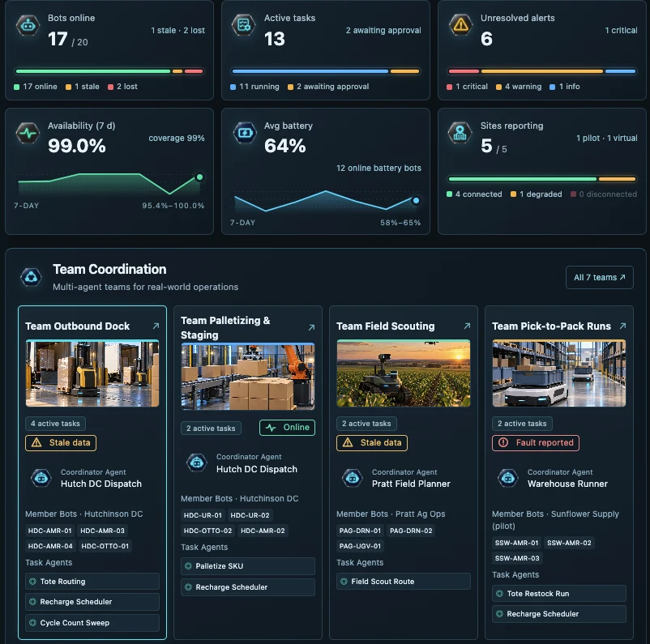Viewport: 650px width, 644px height.
Task: Click the Fault reported badge
Action: click(x=536, y=442)
